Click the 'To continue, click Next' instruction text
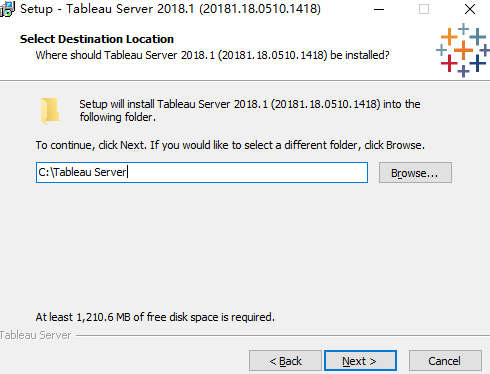This screenshot has width=490, height=374. 230,145
